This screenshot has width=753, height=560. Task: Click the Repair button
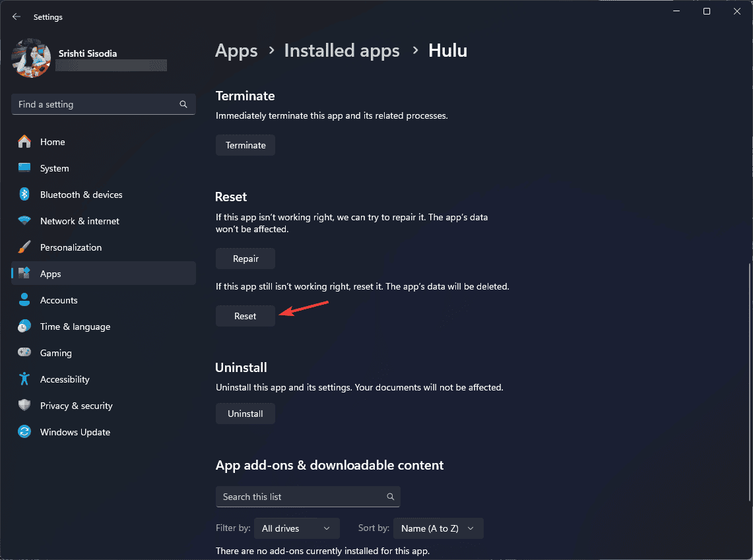pyautogui.click(x=246, y=259)
